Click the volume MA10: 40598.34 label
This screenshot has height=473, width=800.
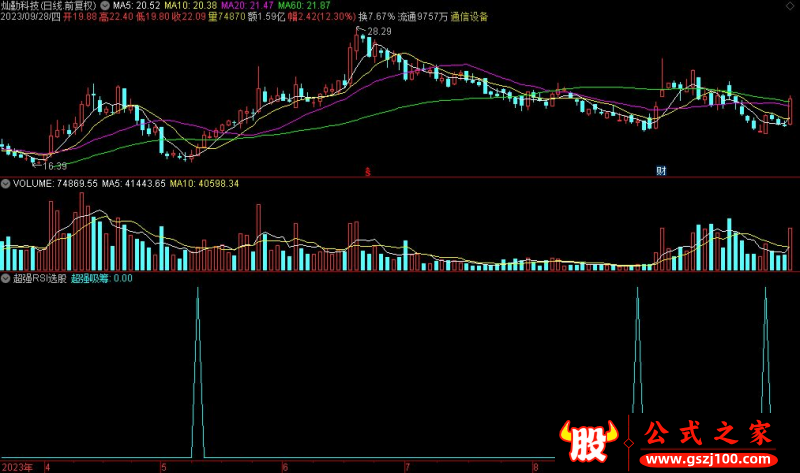click(204, 184)
